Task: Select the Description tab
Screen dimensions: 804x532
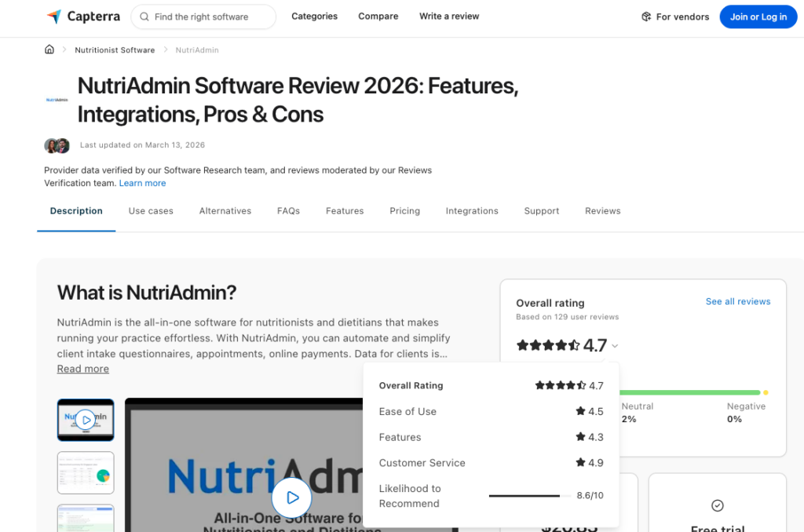Action: point(76,210)
